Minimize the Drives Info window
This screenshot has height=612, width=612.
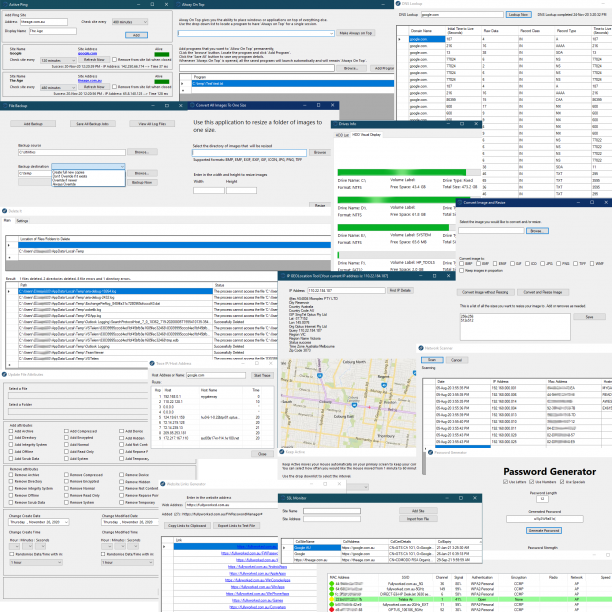pyautogui.click(x=448, y=124)
